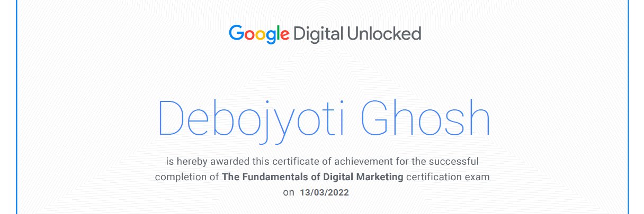
Task: Click the word Unlocked in the header
Action: point(384,34)
